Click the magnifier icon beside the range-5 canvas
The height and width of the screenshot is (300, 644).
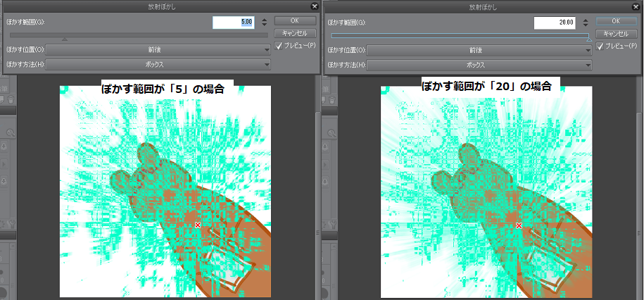[11, 133]
